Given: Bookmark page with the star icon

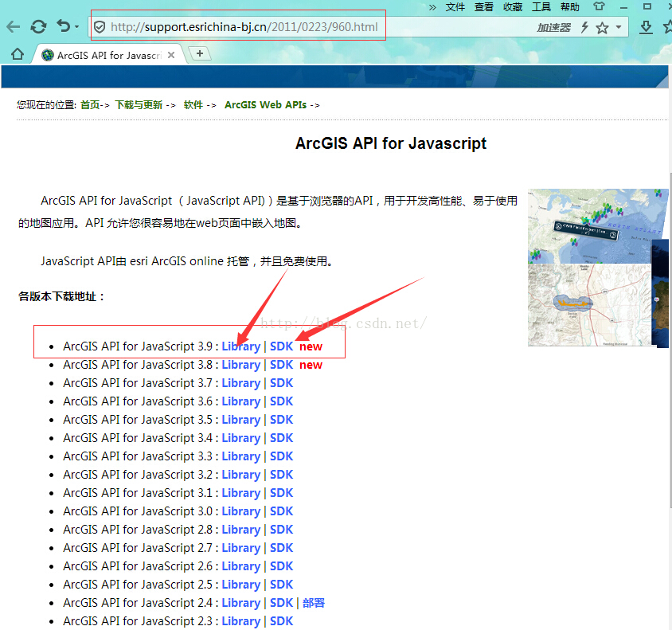Looking at the screenshot, I should [x=602, y=28].
